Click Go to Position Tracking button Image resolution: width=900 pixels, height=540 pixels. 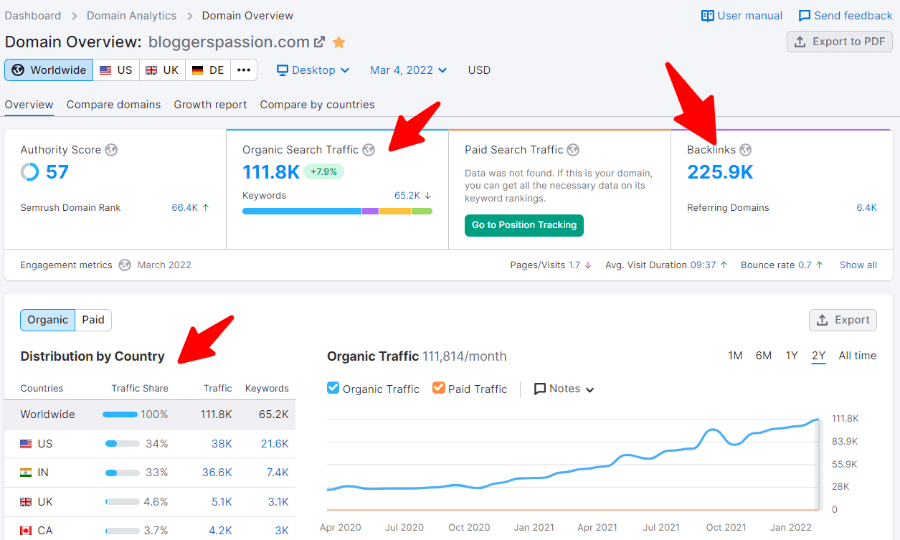(x=524, y=225)
